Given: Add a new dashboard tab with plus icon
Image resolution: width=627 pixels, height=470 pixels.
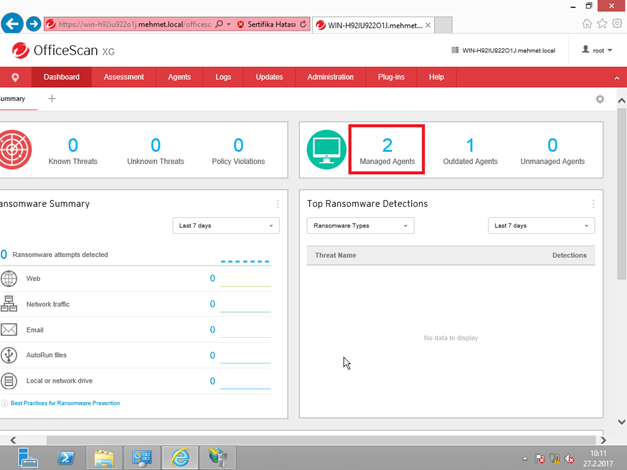Looking at the screenshot, I should pyautogui.click(x=52, y=98).
